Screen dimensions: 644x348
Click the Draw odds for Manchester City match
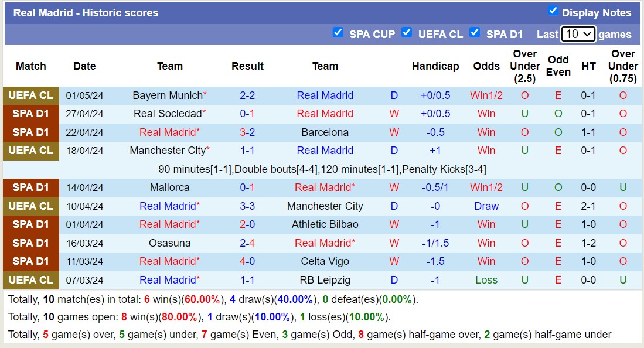pos(486,206)
